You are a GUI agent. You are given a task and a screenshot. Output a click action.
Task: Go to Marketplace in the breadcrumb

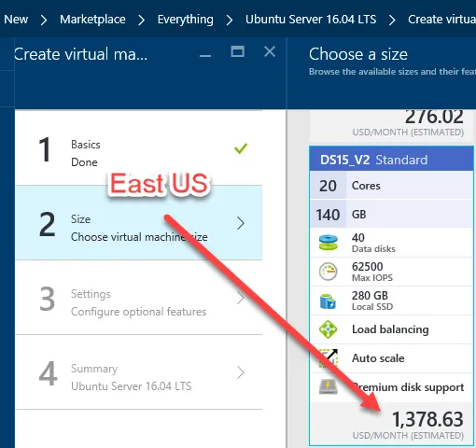tap(92, 20)
